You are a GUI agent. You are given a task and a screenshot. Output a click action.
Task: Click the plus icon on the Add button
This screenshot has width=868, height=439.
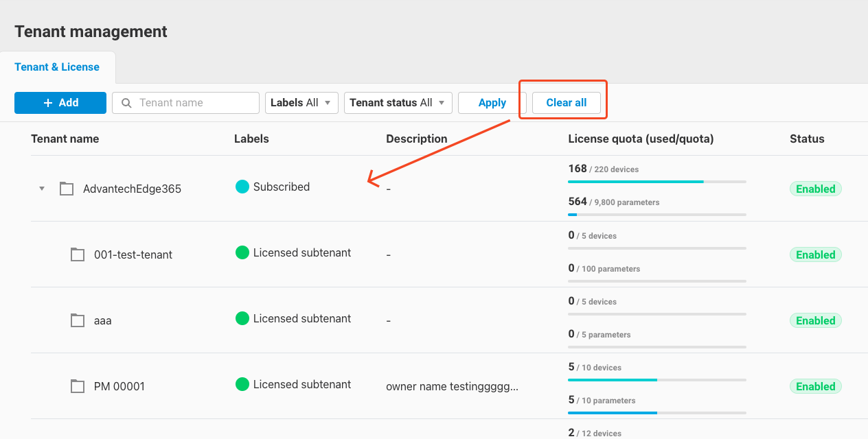[x=47, y=102]
